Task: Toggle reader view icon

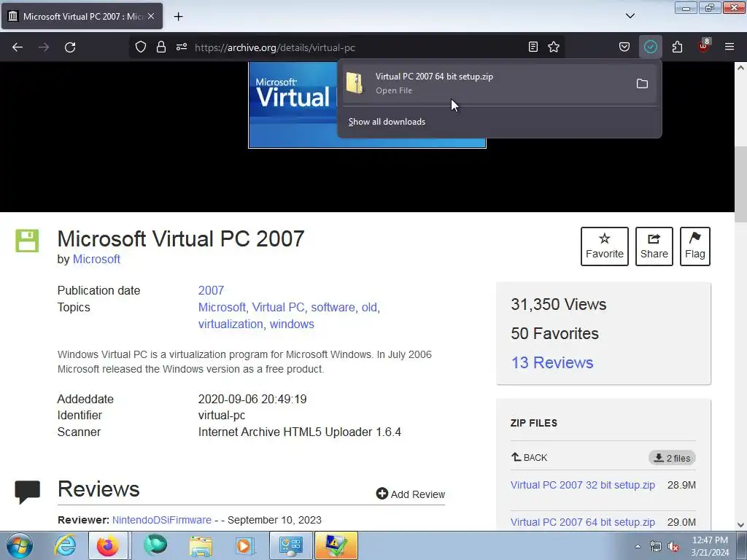Action: point(533,47)
